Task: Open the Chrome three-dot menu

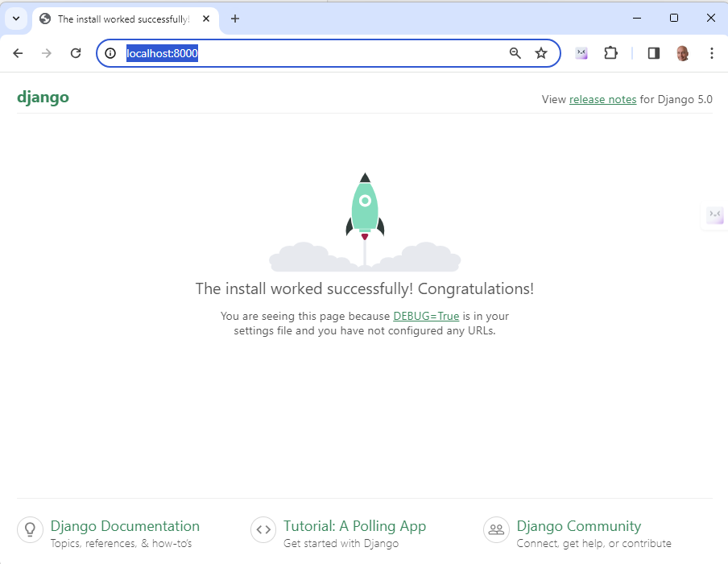Action: coord(711,53)
